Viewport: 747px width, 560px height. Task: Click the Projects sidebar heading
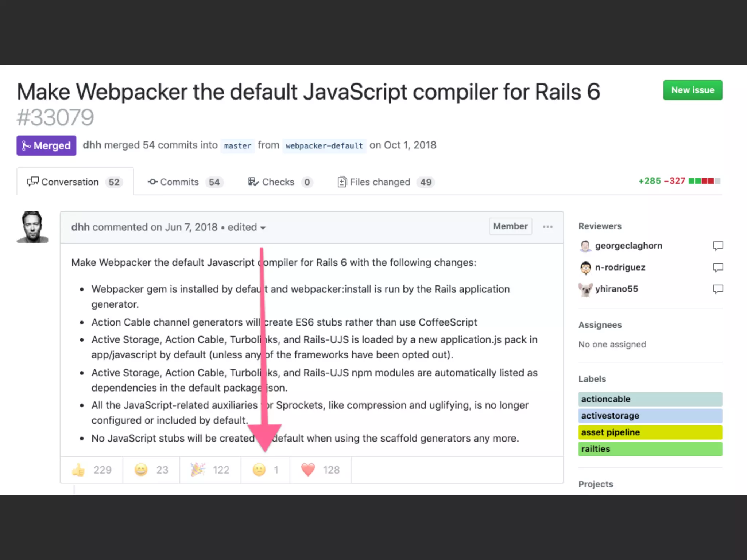coord(596,484)
